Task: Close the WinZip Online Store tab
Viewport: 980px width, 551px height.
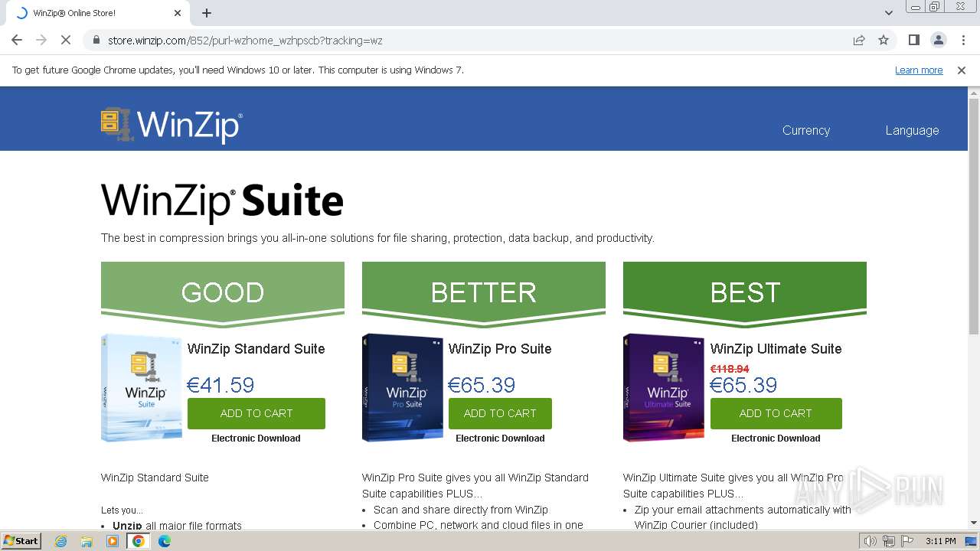Action: pyautogui.click(x=178, y=13)
